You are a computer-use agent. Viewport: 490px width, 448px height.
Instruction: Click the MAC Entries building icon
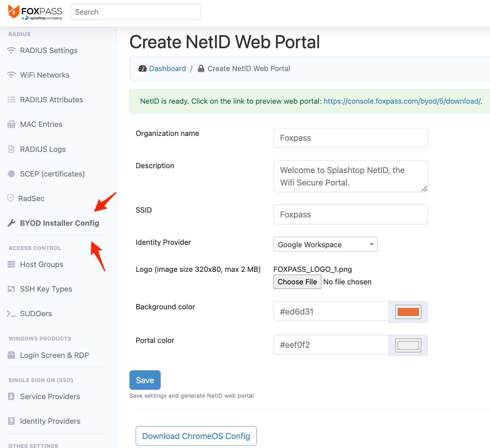tap(11, 124)
